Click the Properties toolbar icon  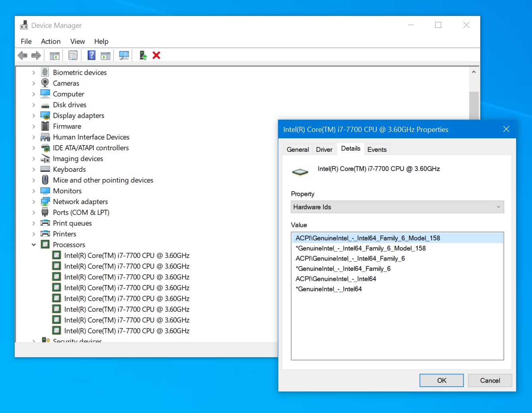(73, 55)
